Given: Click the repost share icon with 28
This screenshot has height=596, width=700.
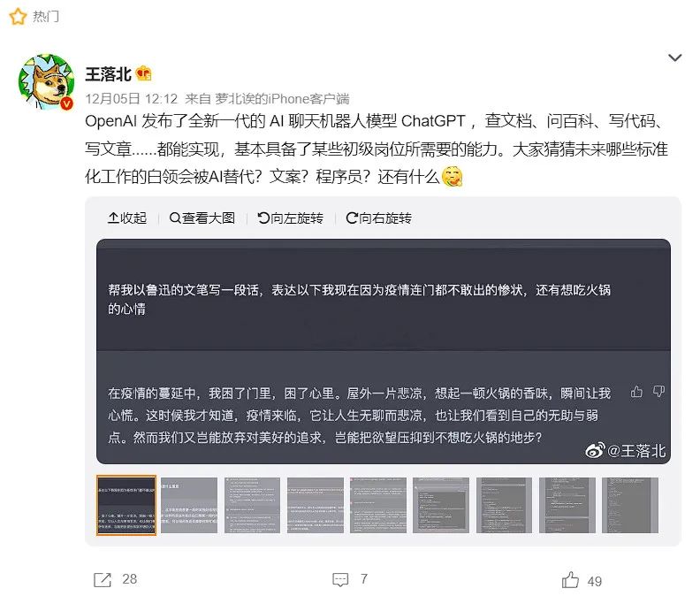Looking at the screenshot, I should click(x=103, y=580).
